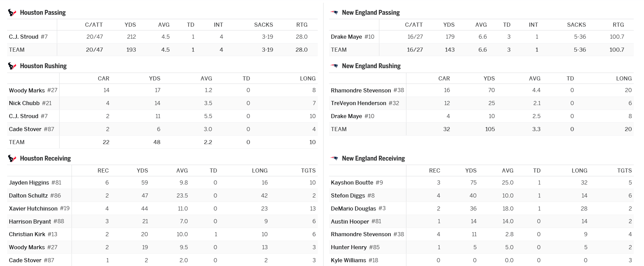644x266 pixels.
Task: Open Kayshon Boutte player page
Action: point(352,182)
